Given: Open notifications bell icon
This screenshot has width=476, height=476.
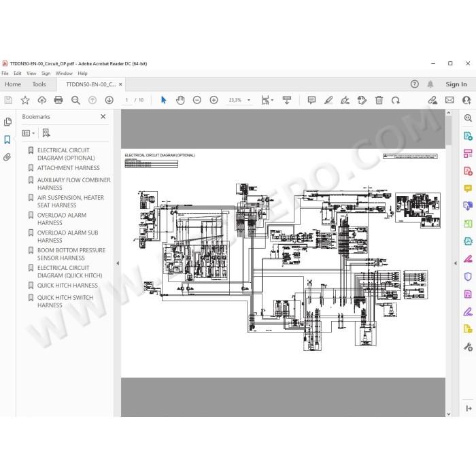Looking at the screenshot, I should (x=430, y=84).
